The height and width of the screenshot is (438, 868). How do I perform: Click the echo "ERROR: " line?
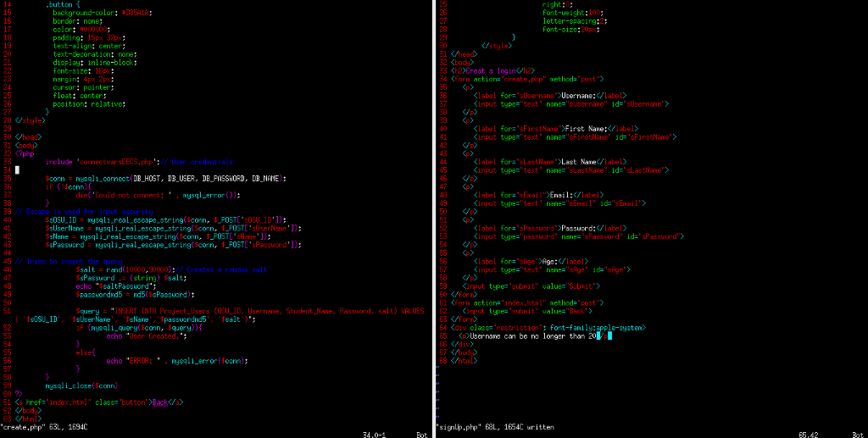178,361
